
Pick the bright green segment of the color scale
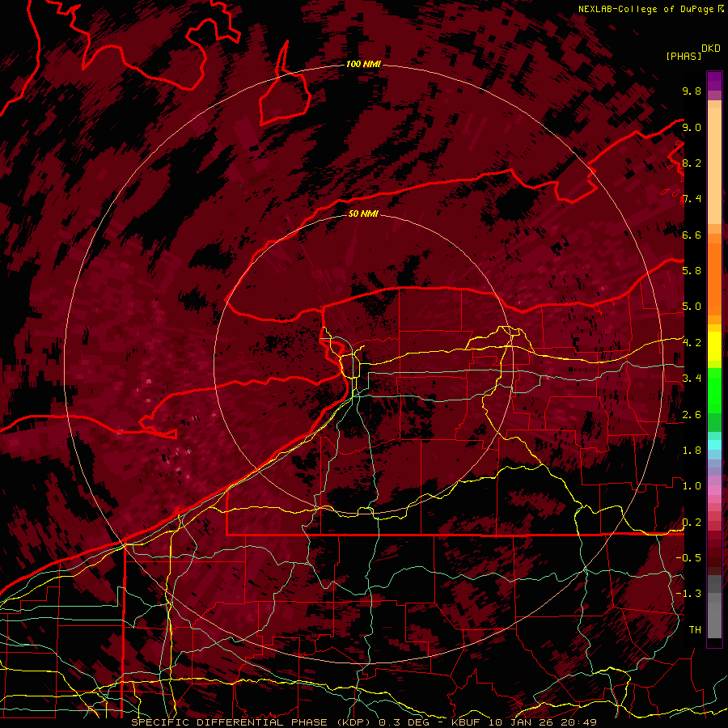[x=714, y=390]
